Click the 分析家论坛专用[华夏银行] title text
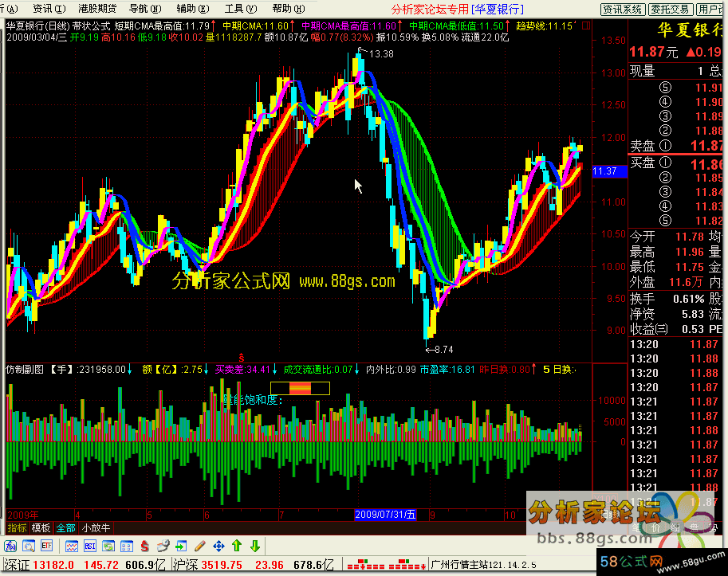Screen dimensions: 728x576 pyautogui.click(x=458, y=9)
